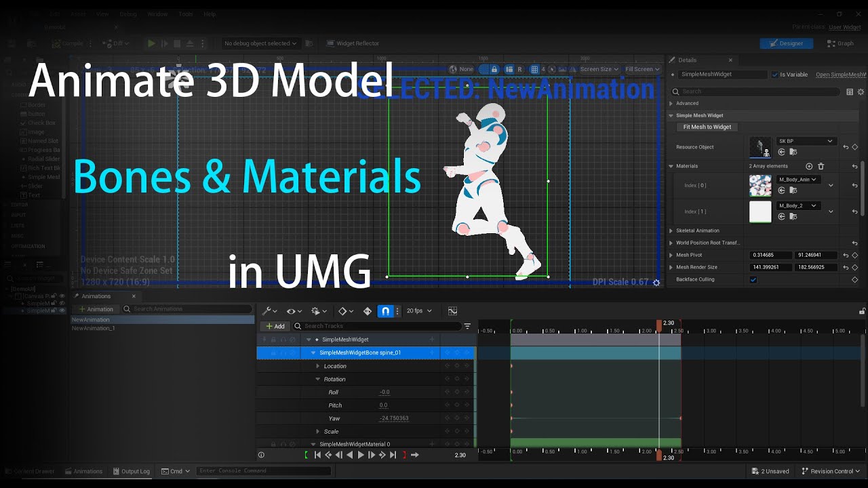Toggle the Backface Culling checkbox
This screenshot has height=488, width=868.
[753, 279]
